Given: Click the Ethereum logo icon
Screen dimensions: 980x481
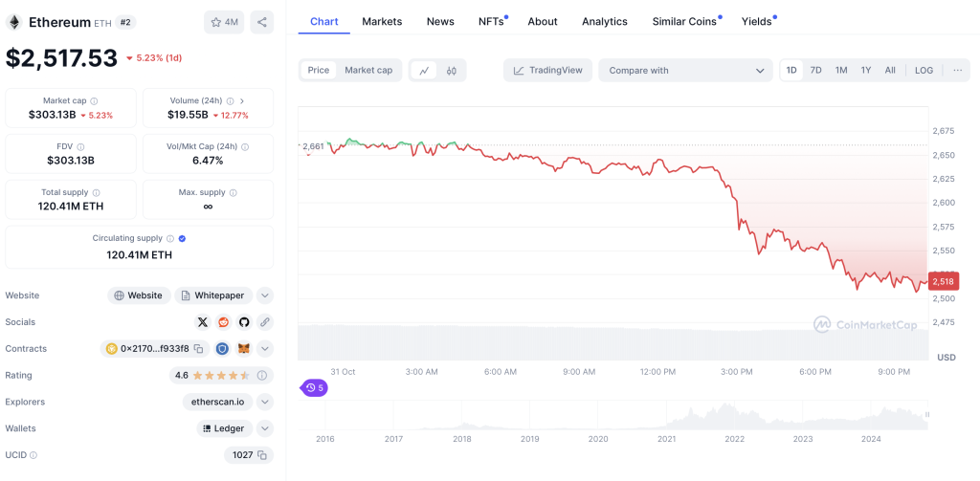Looking at the screenshot, I should 13,23.
